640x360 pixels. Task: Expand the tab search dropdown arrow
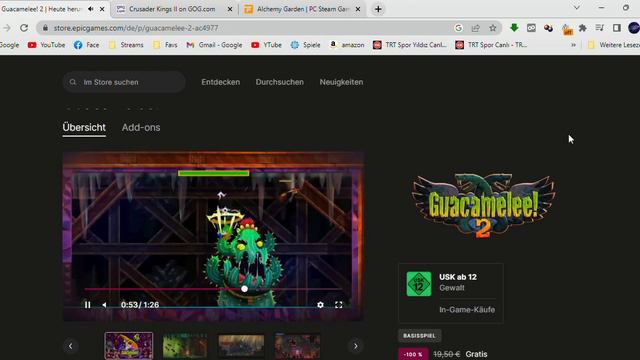pos(577,8)
